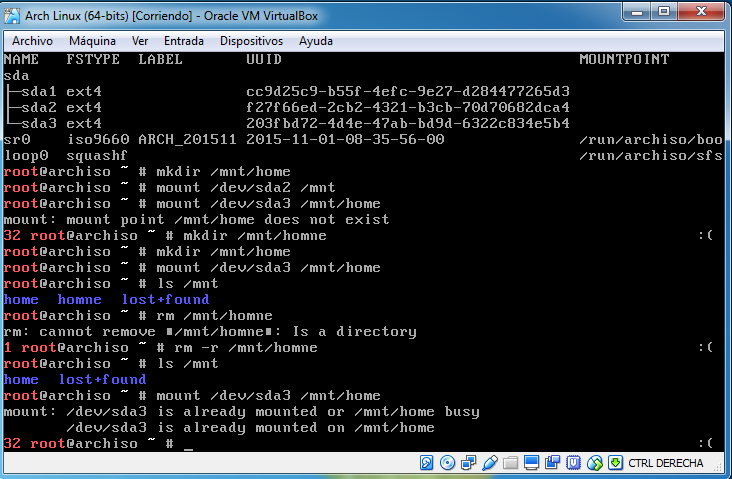
Task: Click the hard disk activity indicator
Action: 427,463
